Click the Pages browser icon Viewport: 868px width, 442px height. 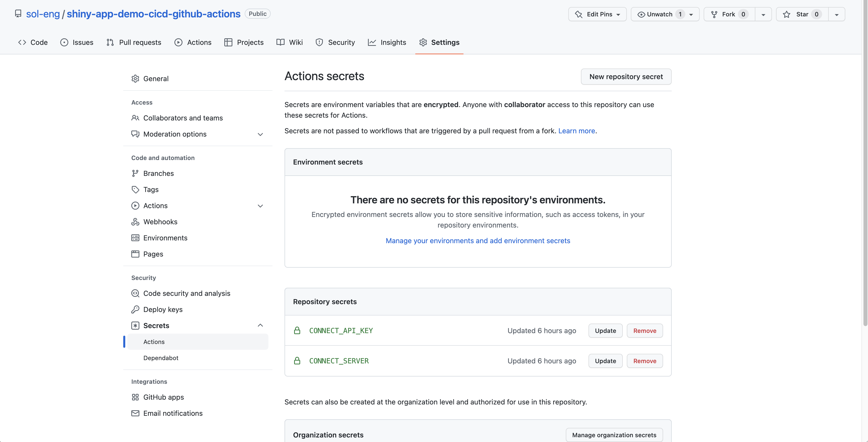pyautogui.click(x=135, y=254)
